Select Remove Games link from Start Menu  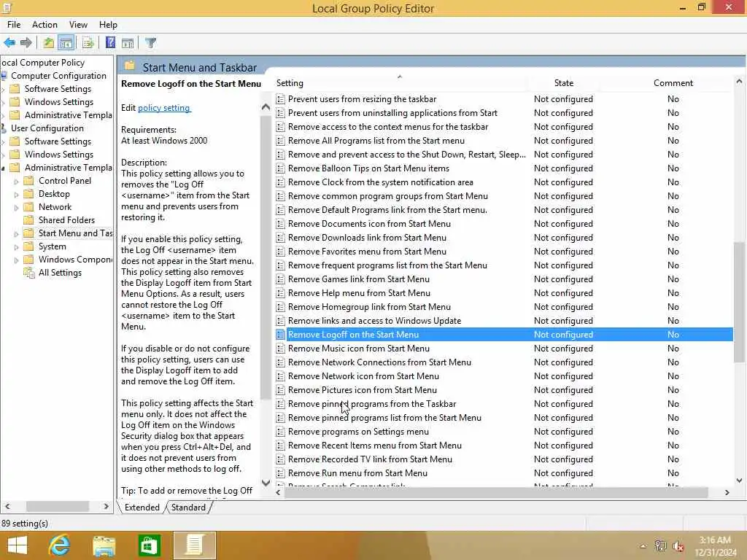359,279
